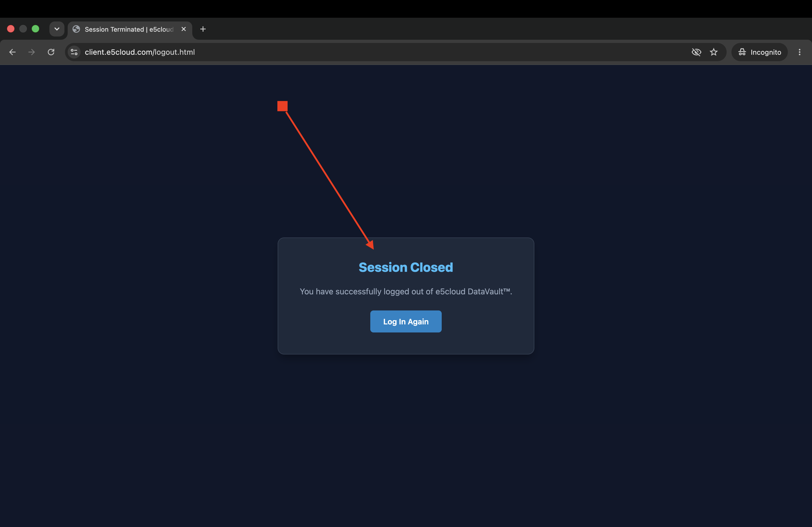The image size is (812, 527).
Task: Close the browser window red button
Action: (x=11, y=29)
